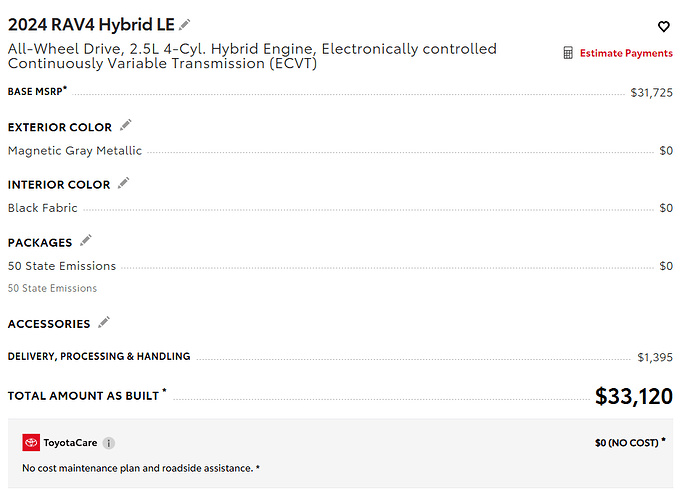Show ToyotaCare details via the info icon
The height and width of the screenshot is (494, 690).
click(x=109, y=442)
